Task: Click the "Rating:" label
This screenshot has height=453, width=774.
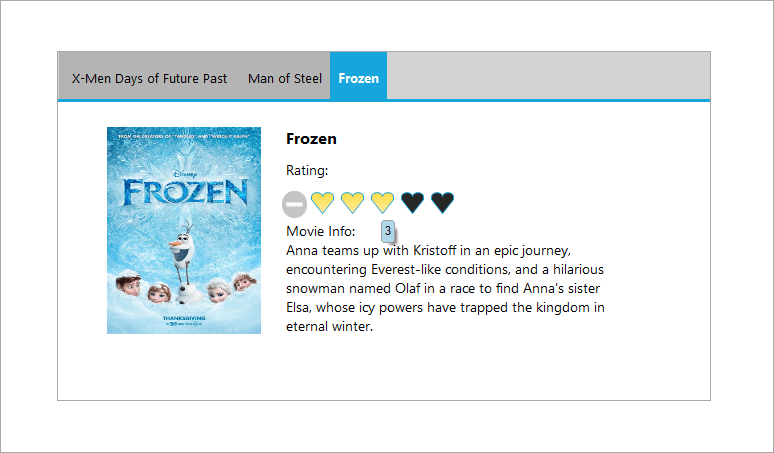Action: 307,171
